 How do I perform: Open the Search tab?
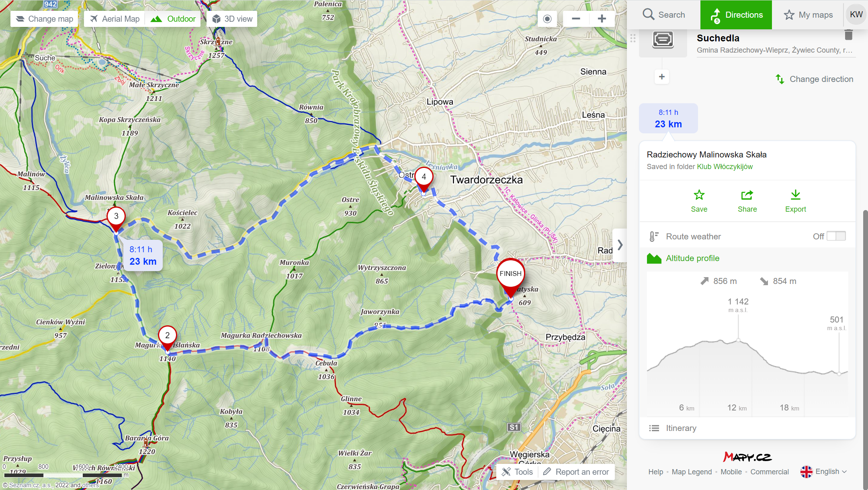pyautogui.click(x=663, y=15)
